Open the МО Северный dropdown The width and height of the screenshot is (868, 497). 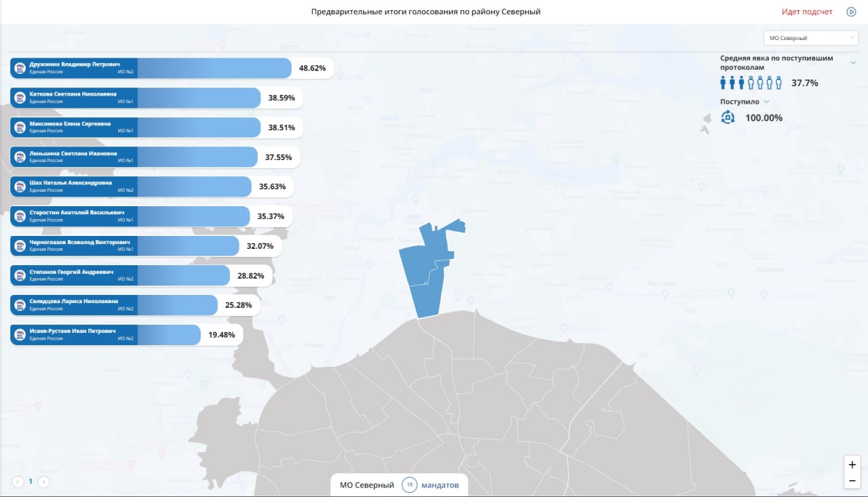coord(811,38)
